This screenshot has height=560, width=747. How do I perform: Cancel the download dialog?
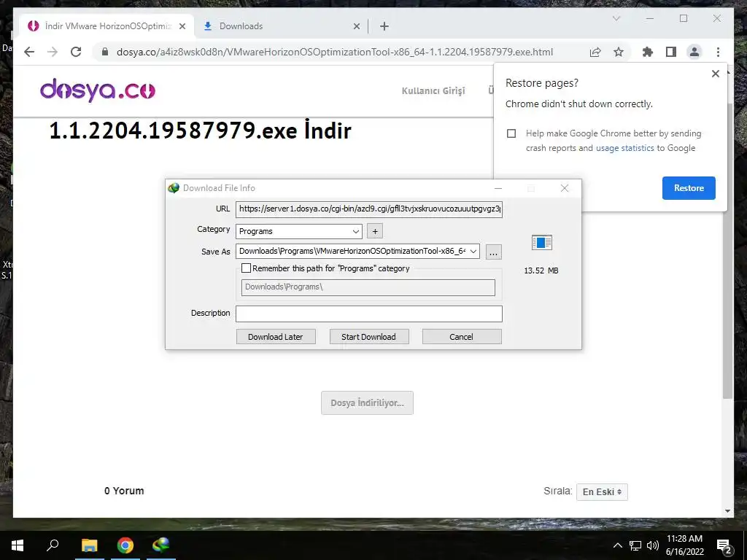(461, 337)
